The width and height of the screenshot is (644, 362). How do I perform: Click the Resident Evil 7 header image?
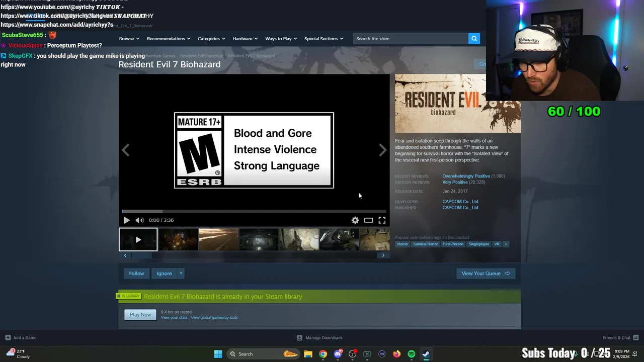458,104
